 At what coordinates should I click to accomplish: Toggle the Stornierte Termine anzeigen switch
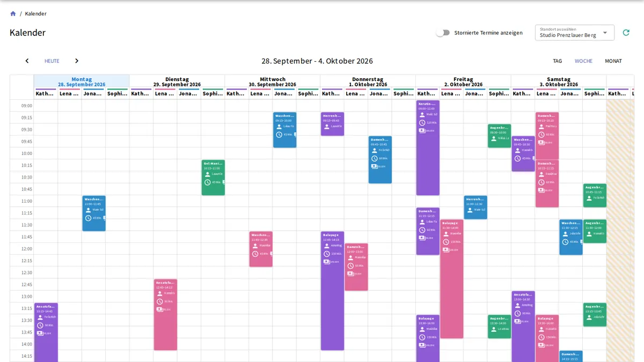pos(443,33)
